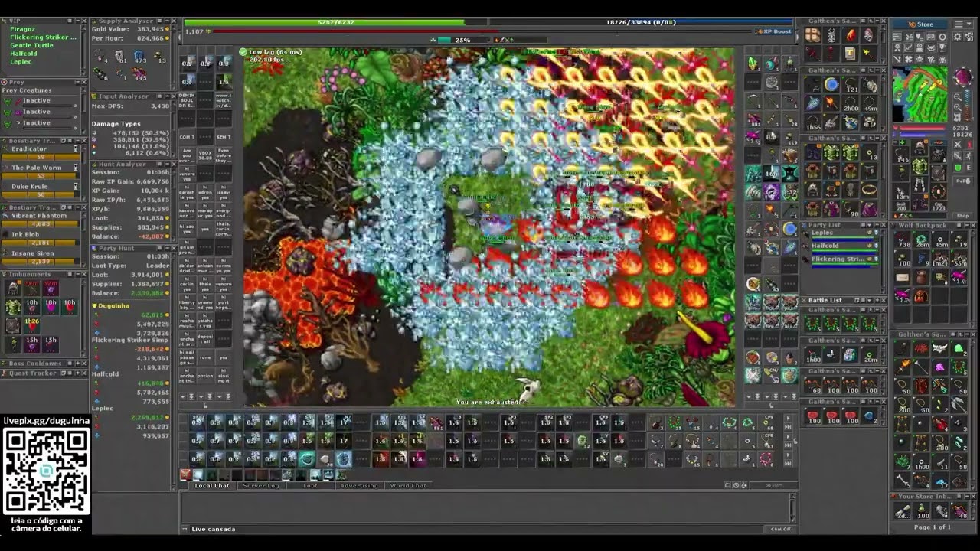Screen dimensions: 980x551
Task: Collapse the Input Analyser panel
Action: (168, 96)
